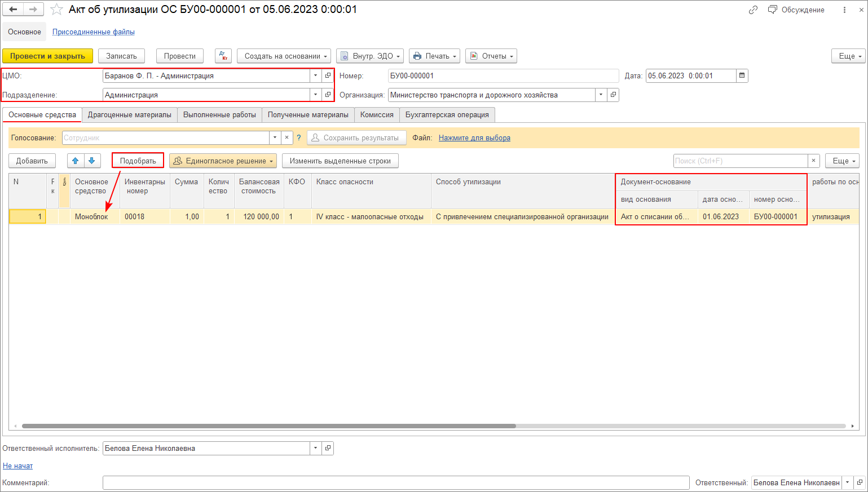Go back with the left arrow
The image size is (868, 492).
13,10
